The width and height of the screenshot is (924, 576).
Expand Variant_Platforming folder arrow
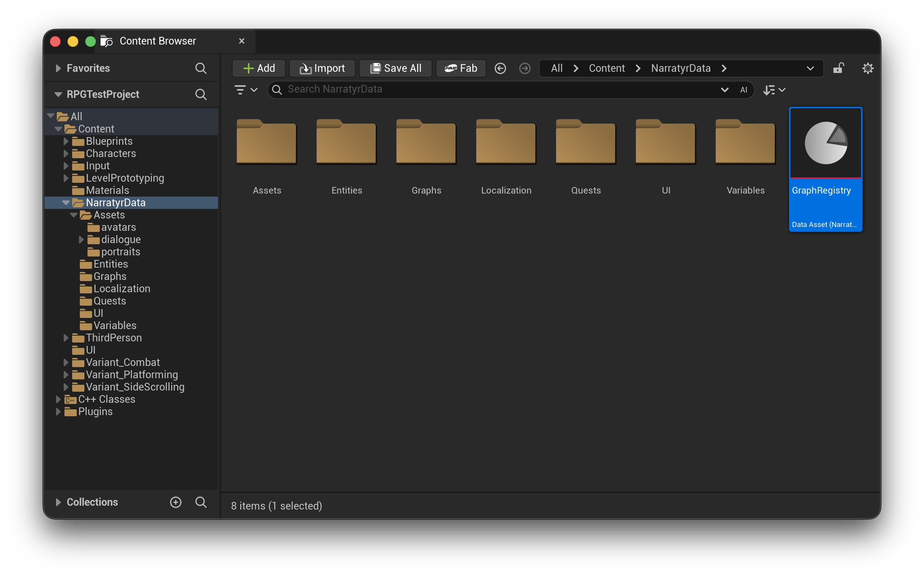click(x=66, y=375)
